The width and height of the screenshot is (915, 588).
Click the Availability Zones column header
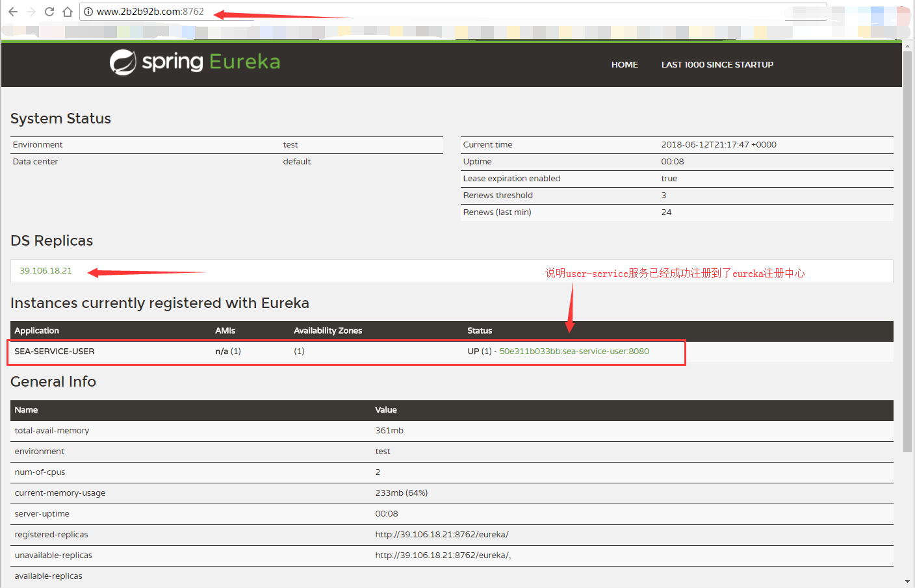[328, 331]
